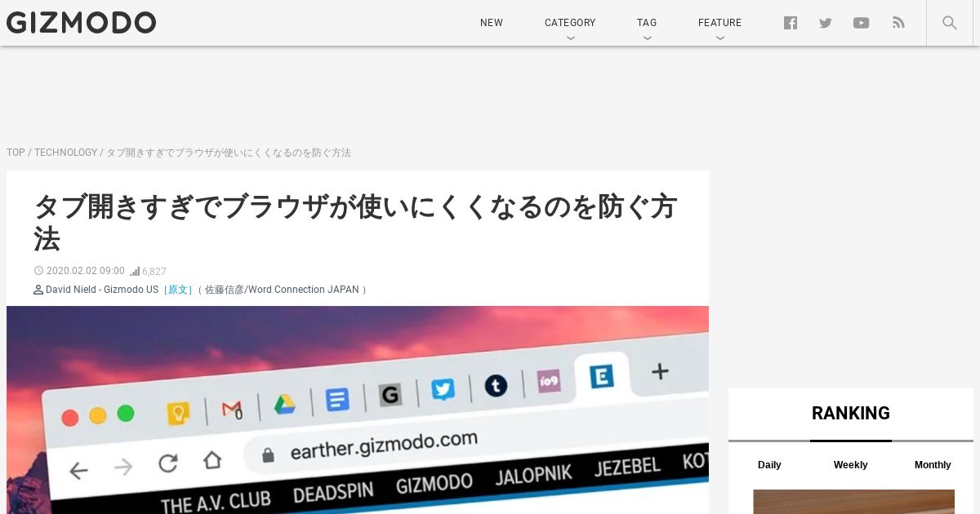Open the NEW menu item
Image resolution: width=980 pixels, height=514 pixels.
click(492, 23)
